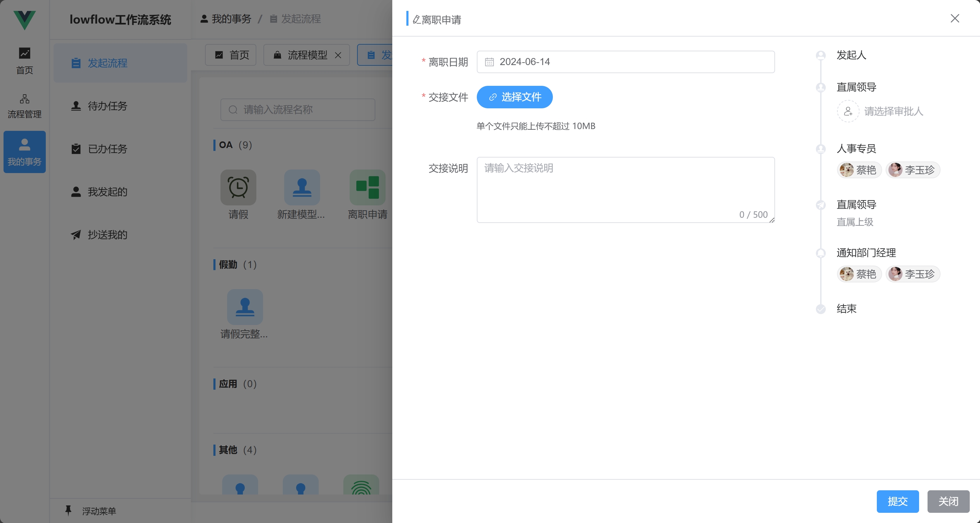Viewport: 980px width, 523px height.
Task: Click the gray 关闭 button
Action: (x=948, y=501)
